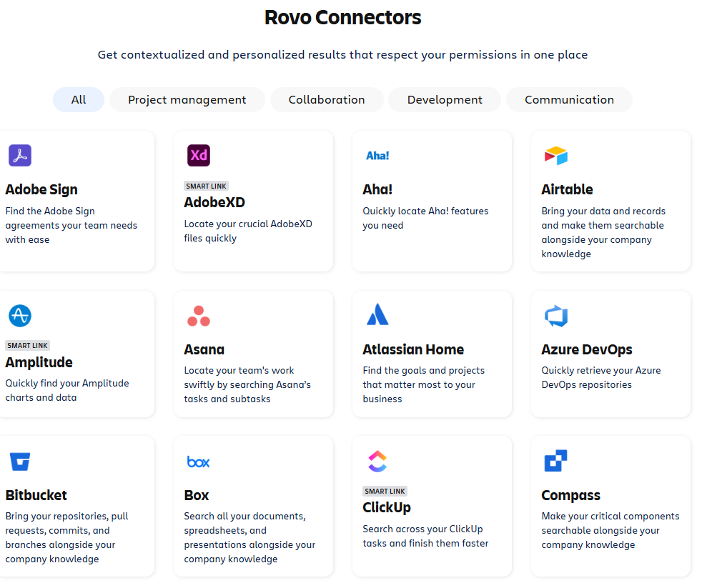The image size is (707, 588).
Task: Open the Compass connector title
Action: (570, 495)
